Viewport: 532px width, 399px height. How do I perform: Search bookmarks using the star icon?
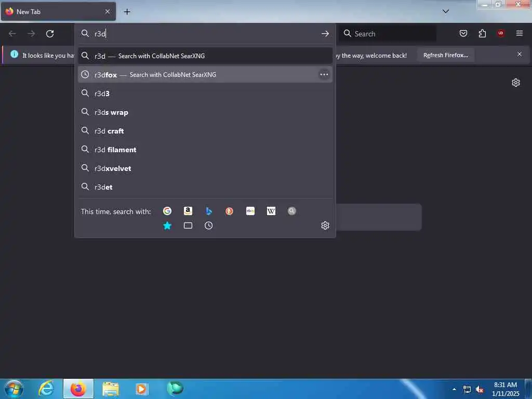click(x=167, y=225)
